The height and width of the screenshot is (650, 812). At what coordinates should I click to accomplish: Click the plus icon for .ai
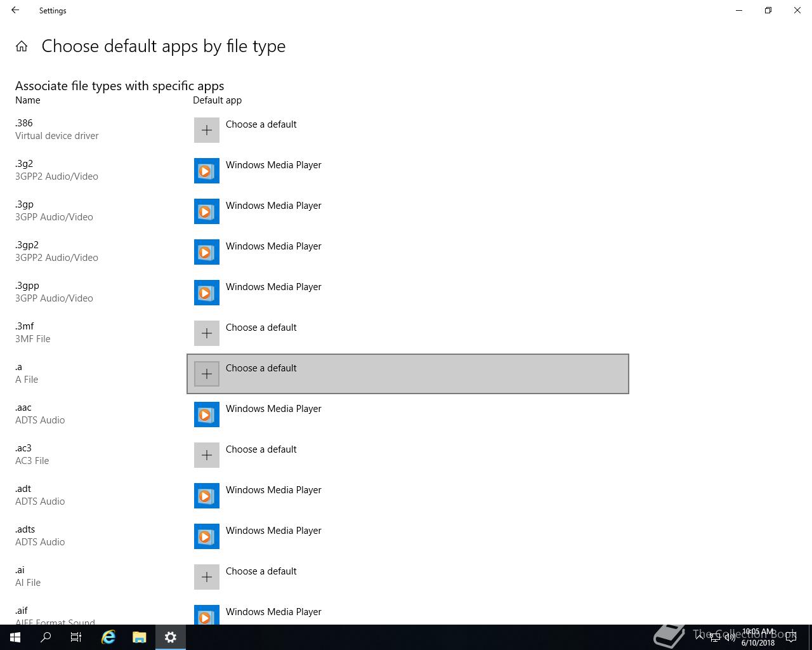207,577
